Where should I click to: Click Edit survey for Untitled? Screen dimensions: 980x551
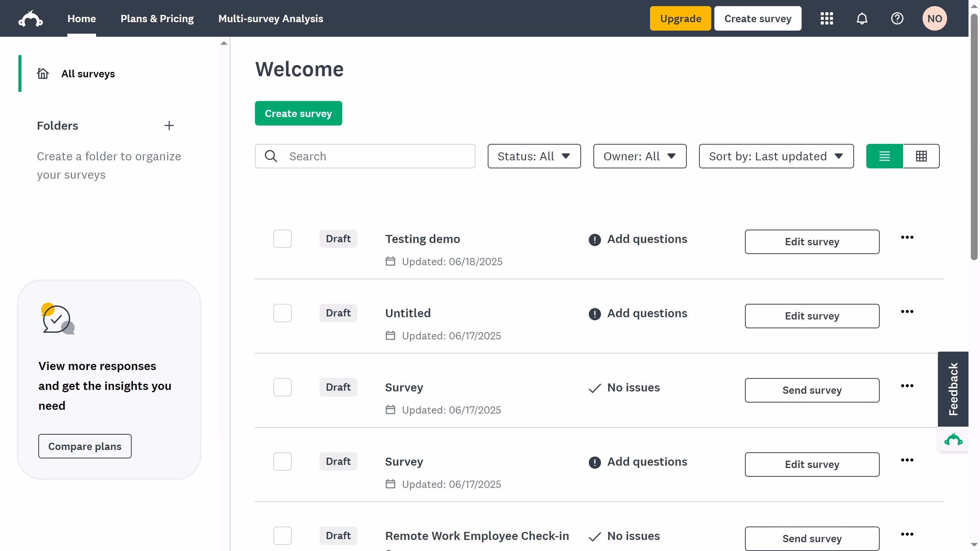coord(812,316)
